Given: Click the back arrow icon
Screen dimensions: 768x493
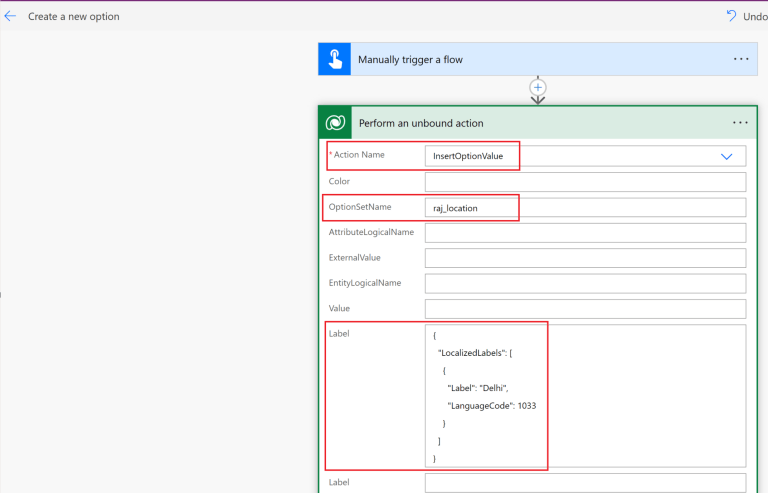Looking at the screenshot, I should click(10, 16).
